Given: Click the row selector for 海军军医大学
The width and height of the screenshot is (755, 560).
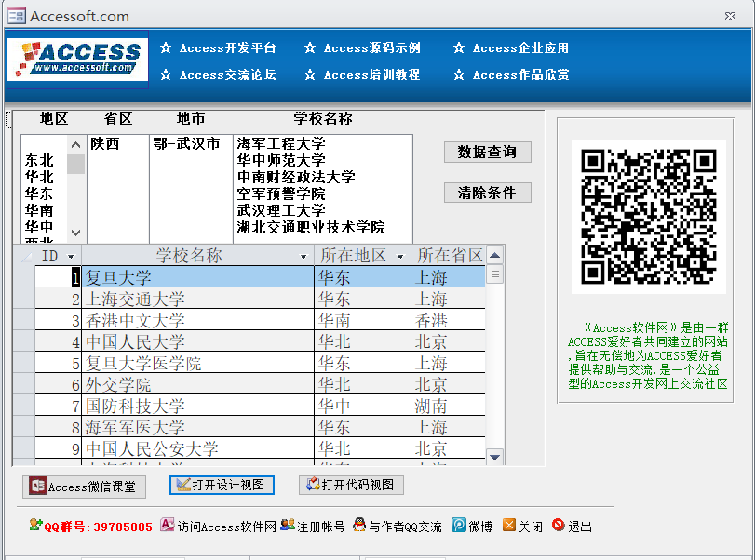Looking at the screenshot, I should 23,427.
